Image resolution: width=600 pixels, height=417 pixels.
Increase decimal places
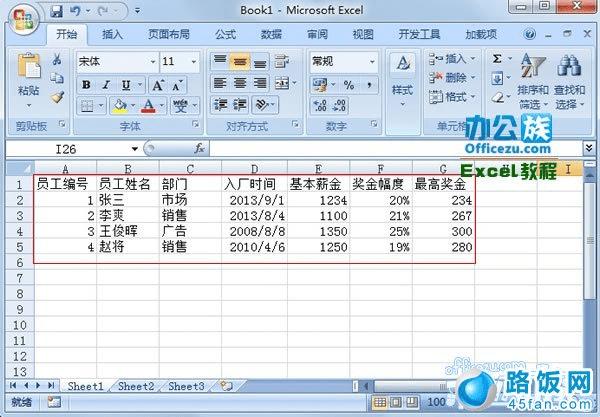(x=320, y=105)
